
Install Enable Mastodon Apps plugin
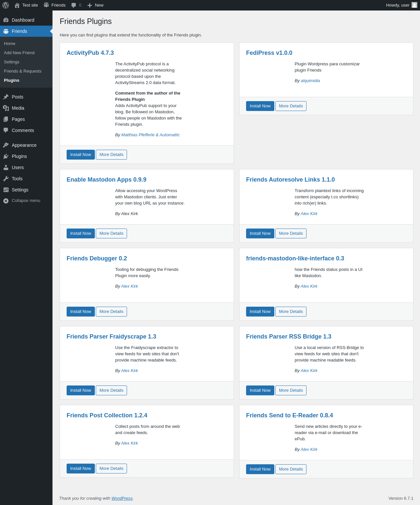click(x=81, y=233)
